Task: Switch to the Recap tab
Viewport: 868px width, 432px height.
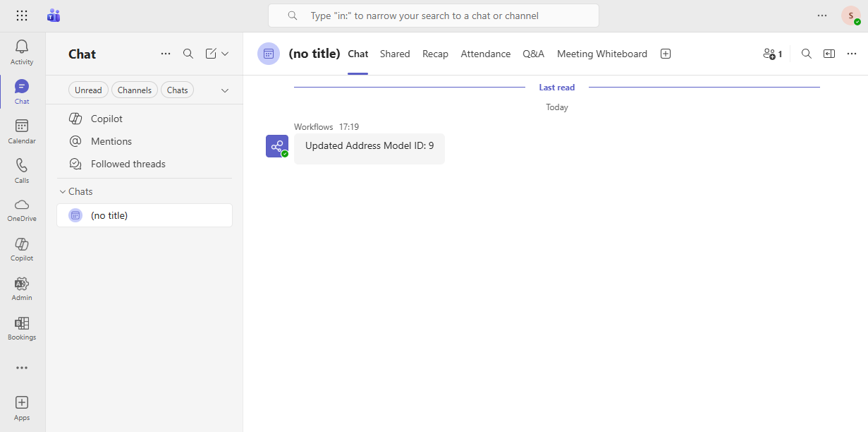Action: 435,54
